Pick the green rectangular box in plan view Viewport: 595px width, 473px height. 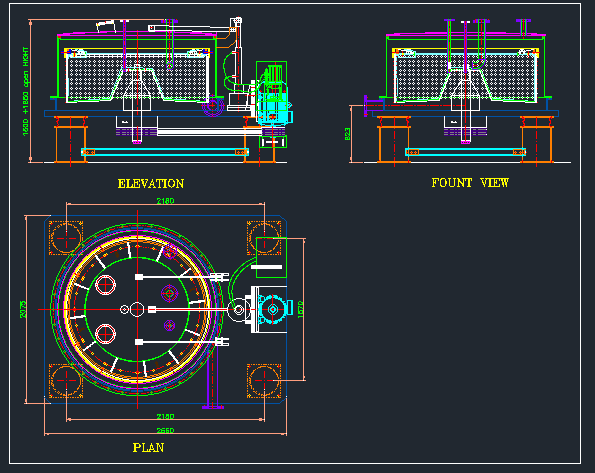tap(271, 257)
